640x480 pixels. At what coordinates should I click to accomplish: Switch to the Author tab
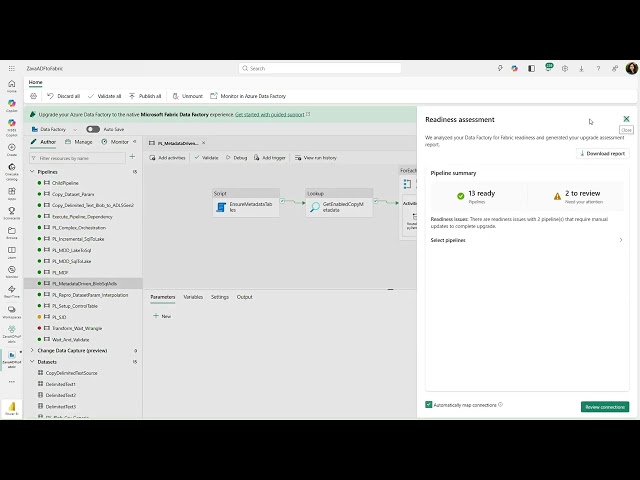[43, 142]
